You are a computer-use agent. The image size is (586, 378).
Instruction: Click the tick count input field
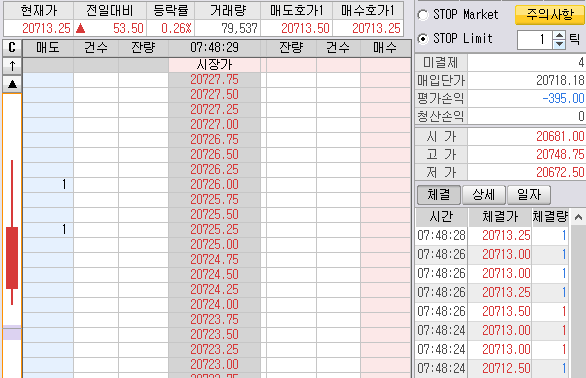point(534,39)
